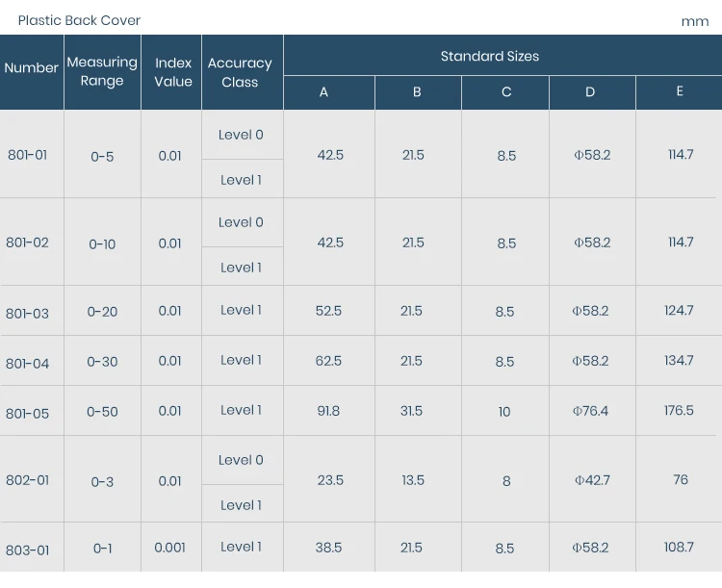This screenshot has height=588, width=722.
Task: Select the 802-01 number cell
Action: (27, 479)
